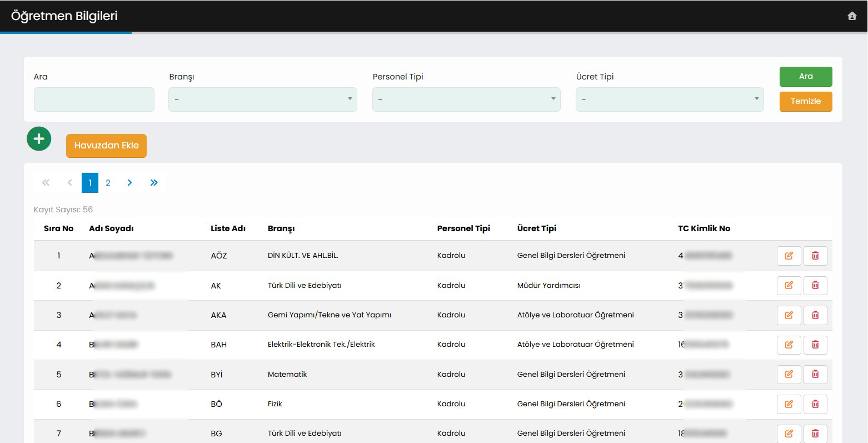Focus the Ara search text field
The image size is (868, 443).
click(94, 99)
